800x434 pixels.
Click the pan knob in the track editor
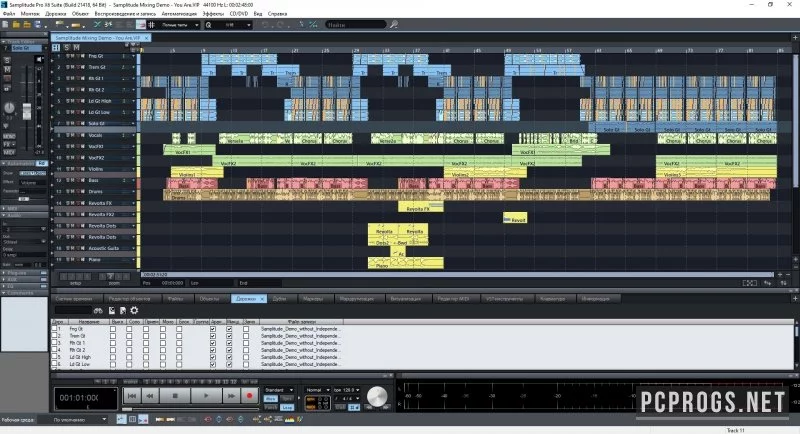pos(9,108)
